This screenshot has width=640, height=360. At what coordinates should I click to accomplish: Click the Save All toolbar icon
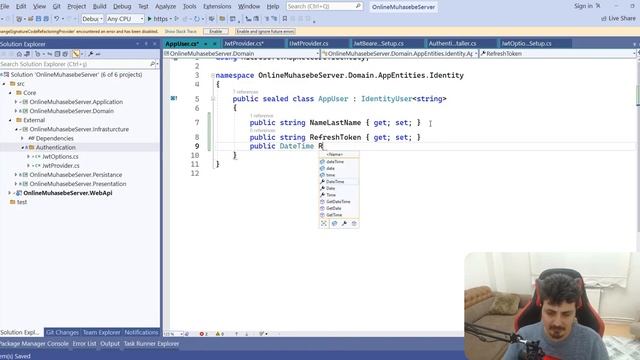[46, 19]
